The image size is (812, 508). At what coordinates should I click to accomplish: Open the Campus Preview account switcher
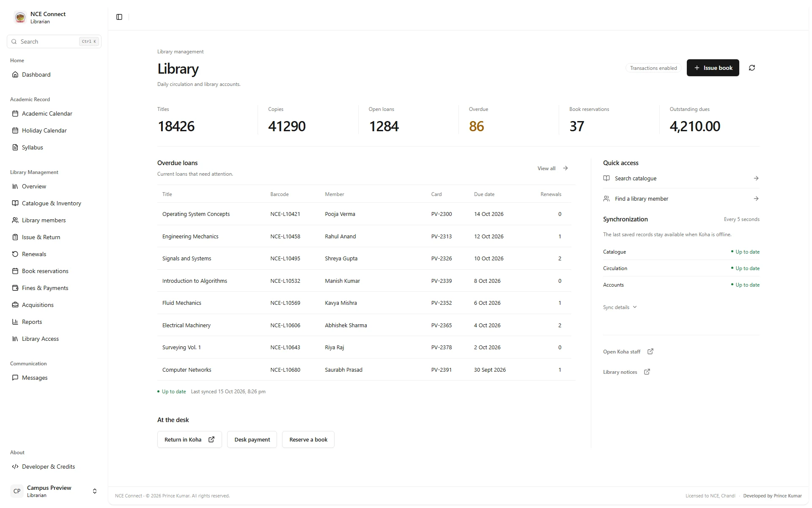pos(54,491)
